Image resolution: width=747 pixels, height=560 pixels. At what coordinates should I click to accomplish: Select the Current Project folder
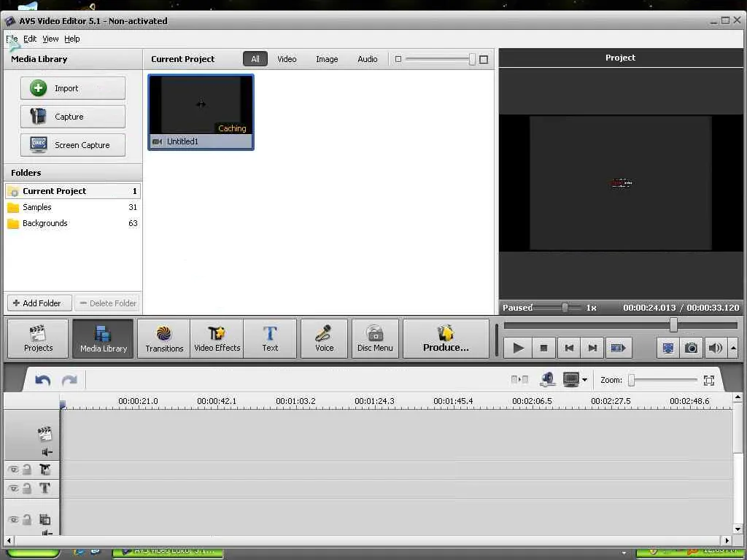[73, 191]
